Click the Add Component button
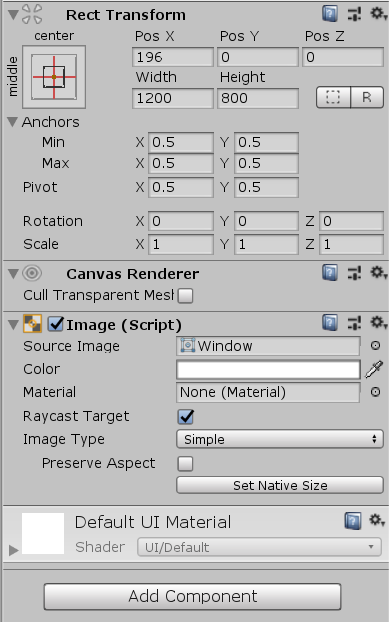 click(x=192, y=596)
